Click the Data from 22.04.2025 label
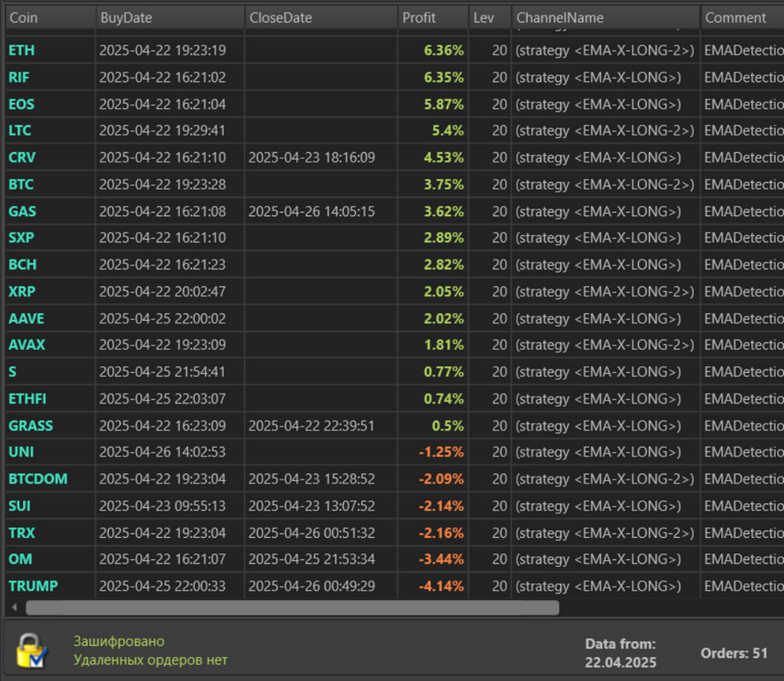 coord(621,653)
